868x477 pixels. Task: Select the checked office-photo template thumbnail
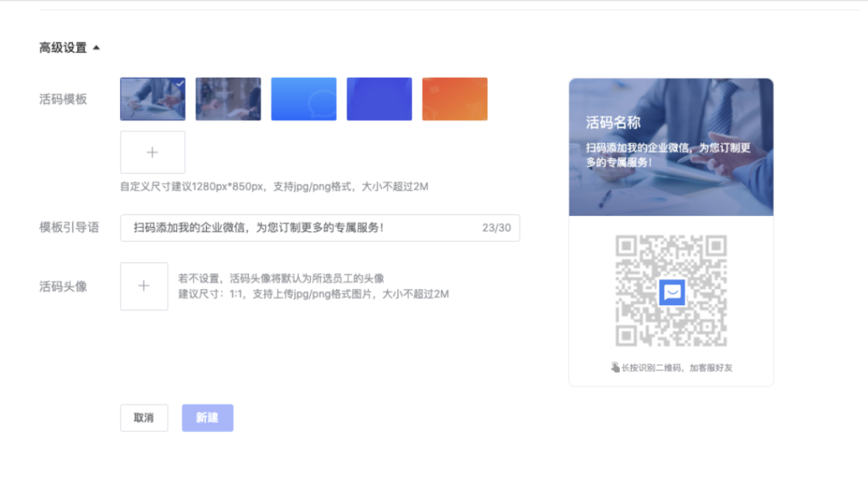click(153, 99)
